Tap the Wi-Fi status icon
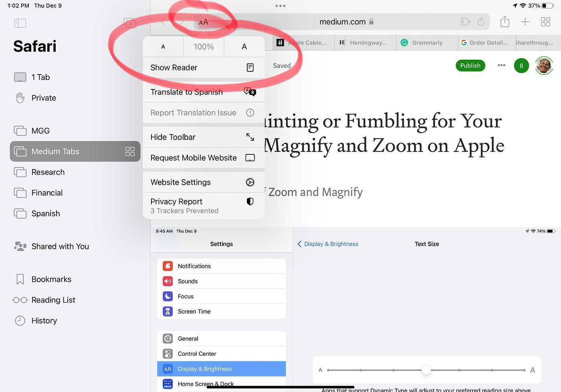The height and width of the screenshot is (392, 561). (x=523, y=6)
